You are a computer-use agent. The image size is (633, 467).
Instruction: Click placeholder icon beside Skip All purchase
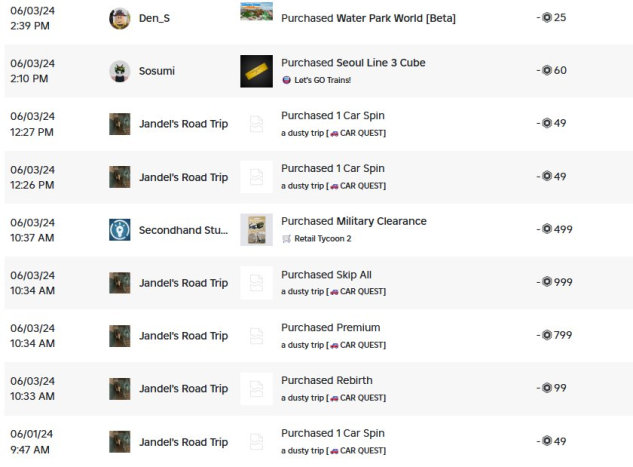point(257,283)
